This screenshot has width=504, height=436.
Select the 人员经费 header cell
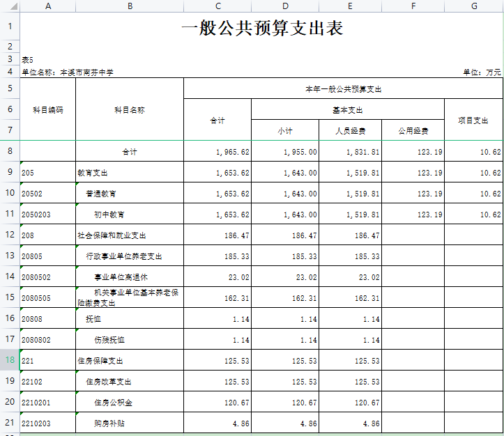coord(350,130)
